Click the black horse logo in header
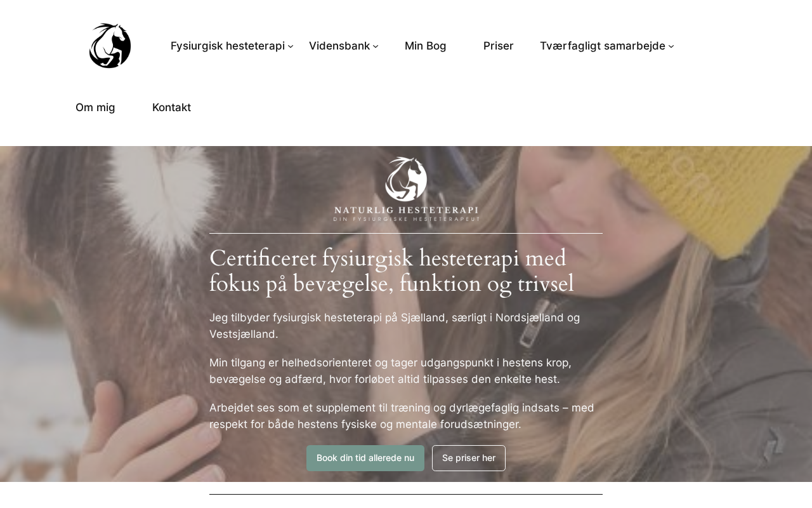Image resolution: width=812 pixels, height=508 pixels. pos(110,46)
